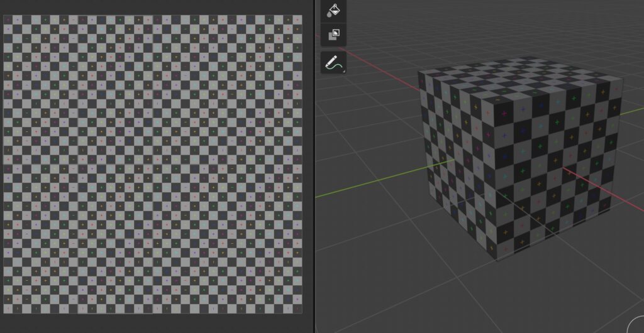Expand the Annotate tool's corner submenu triangle
The width and height of the screenshot is (644, 333).
[343, 72]
